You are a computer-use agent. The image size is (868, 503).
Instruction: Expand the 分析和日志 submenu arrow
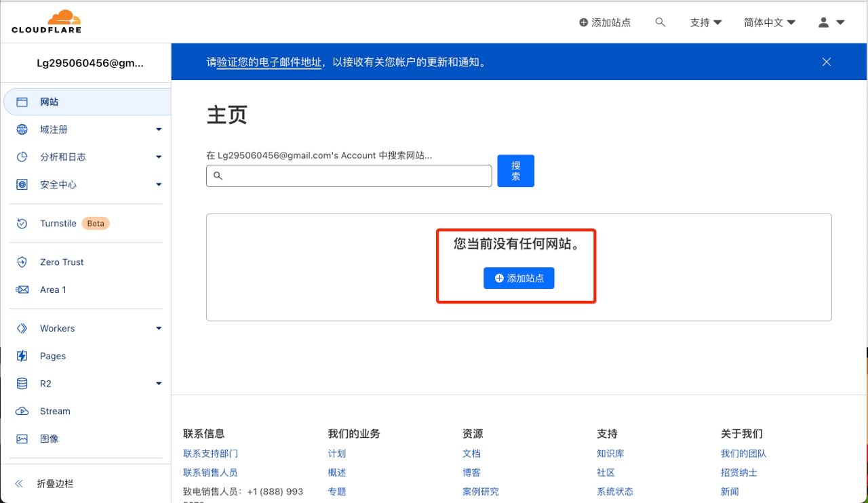[x=159, y=157]
